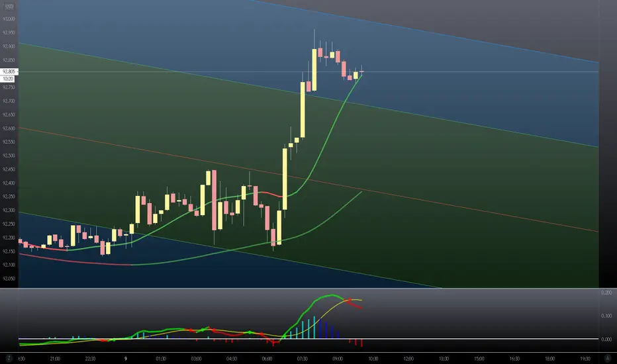The width and height of the screenshot is (617, 364).
Task: Click the 92.350 price axis label
Action: (9, 197)
